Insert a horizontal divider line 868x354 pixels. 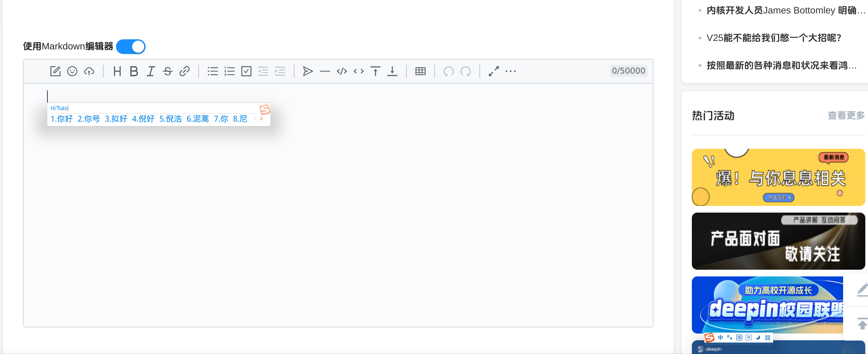click(x=325, y=71)
